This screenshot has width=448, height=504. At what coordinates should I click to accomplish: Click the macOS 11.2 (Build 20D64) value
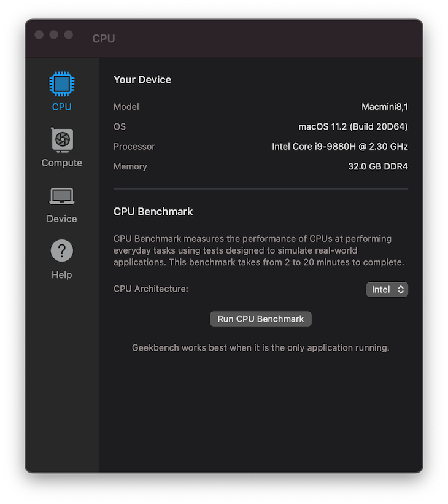353,126
